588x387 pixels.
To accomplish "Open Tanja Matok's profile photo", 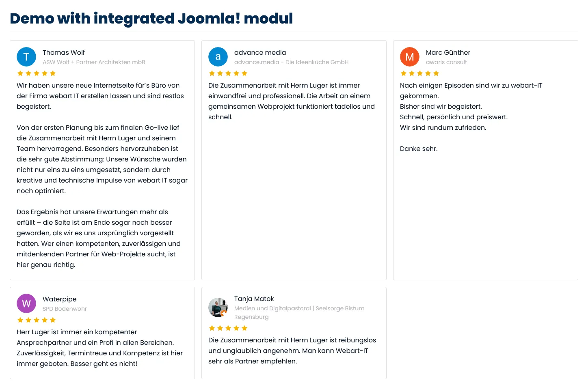I will pos(218,307).
